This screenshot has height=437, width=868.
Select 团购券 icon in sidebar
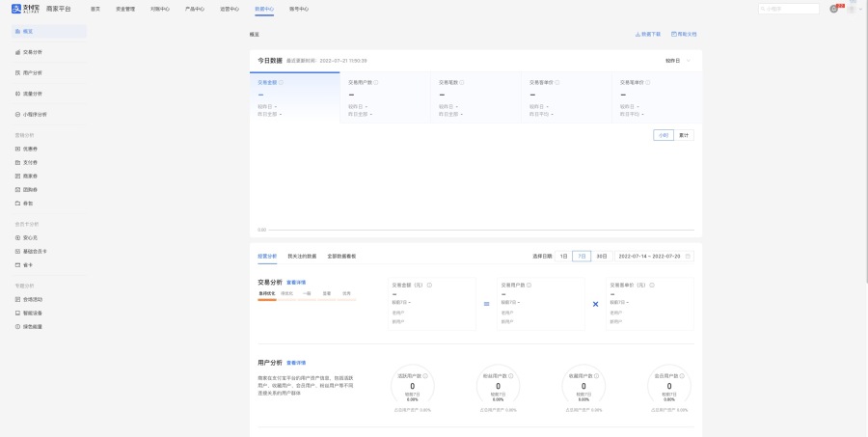[x=17, y=189]
